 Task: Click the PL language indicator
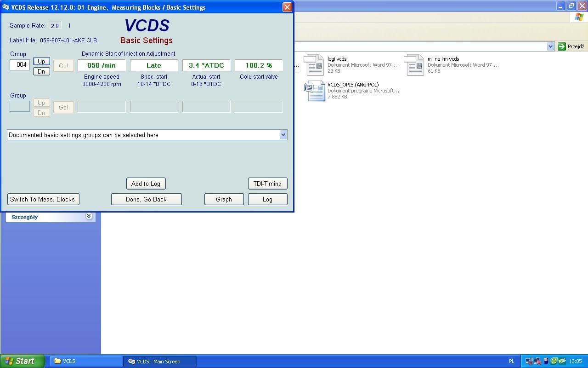coord(511,361)
